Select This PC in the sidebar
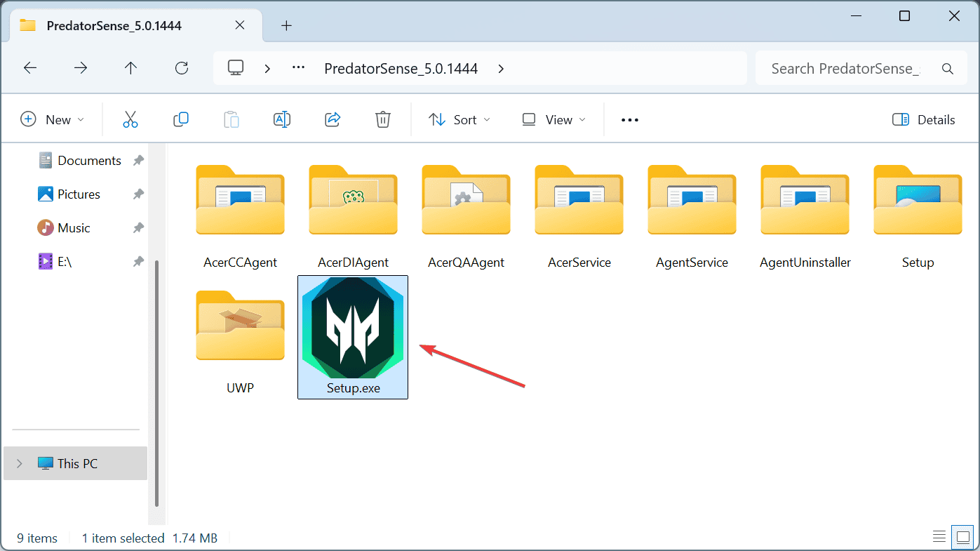Screen dimensions: 980x551 click(76, 463)
